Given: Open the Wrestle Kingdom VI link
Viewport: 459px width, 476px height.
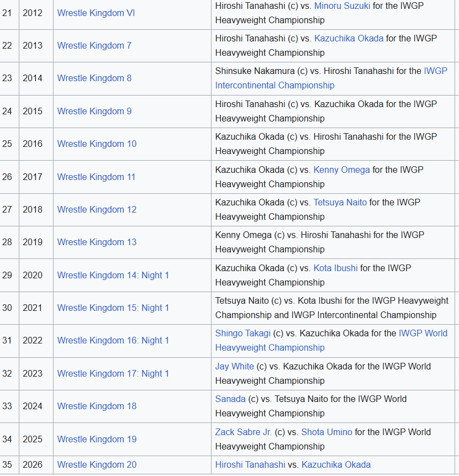Looking at the screenshot, I should pos(96,13).
